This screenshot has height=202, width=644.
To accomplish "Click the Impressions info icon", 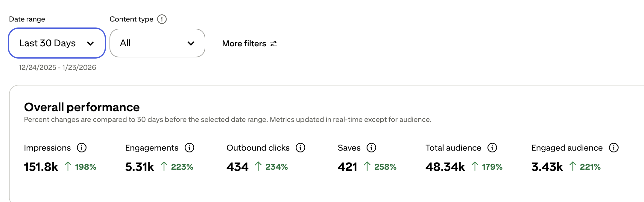I will click(x=82, y=148).
